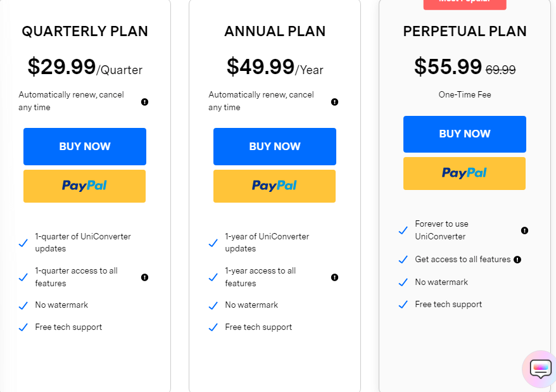The width and height of the screenshot is (556, 392).
Task: Choose PayPal for the Annual Plan
Action: (x=274, y=186)
